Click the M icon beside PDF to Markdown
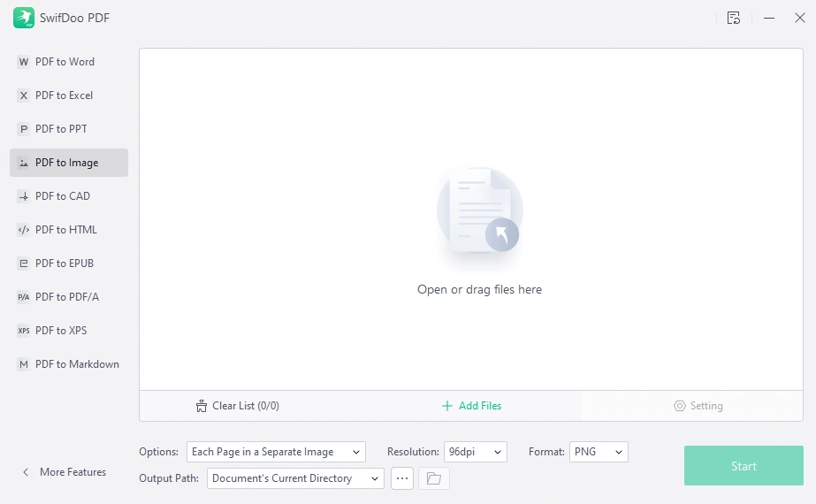The image size is (816, 504). [23, 364]
